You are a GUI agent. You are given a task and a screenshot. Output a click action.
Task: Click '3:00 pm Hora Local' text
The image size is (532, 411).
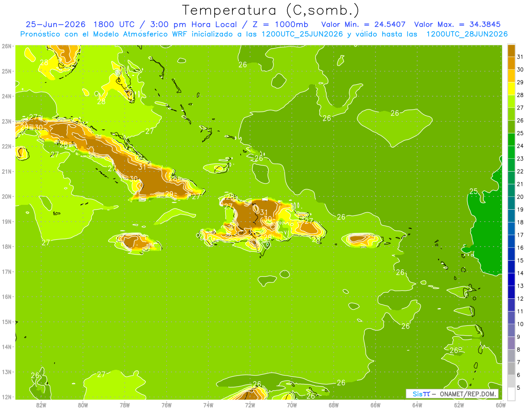pos(193,24)
